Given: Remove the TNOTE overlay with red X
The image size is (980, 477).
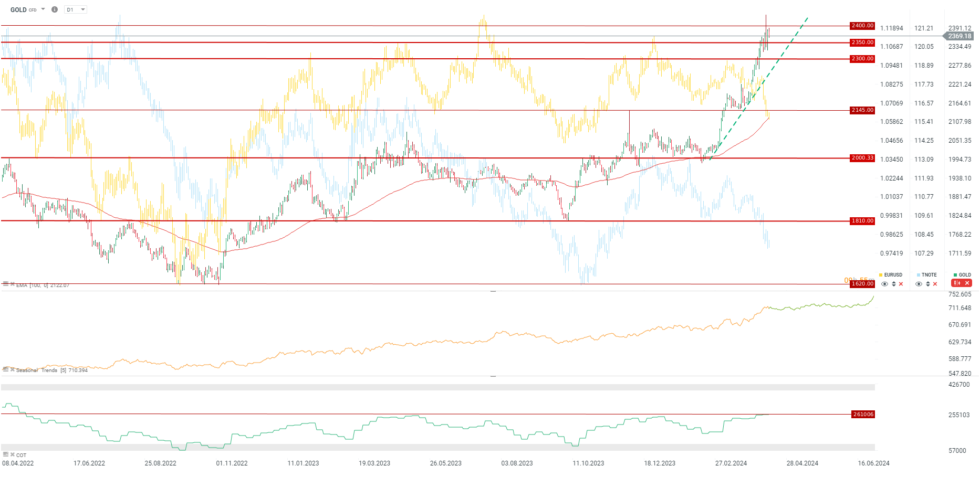Looking at the screenshot, I should [x=935, y=284].
